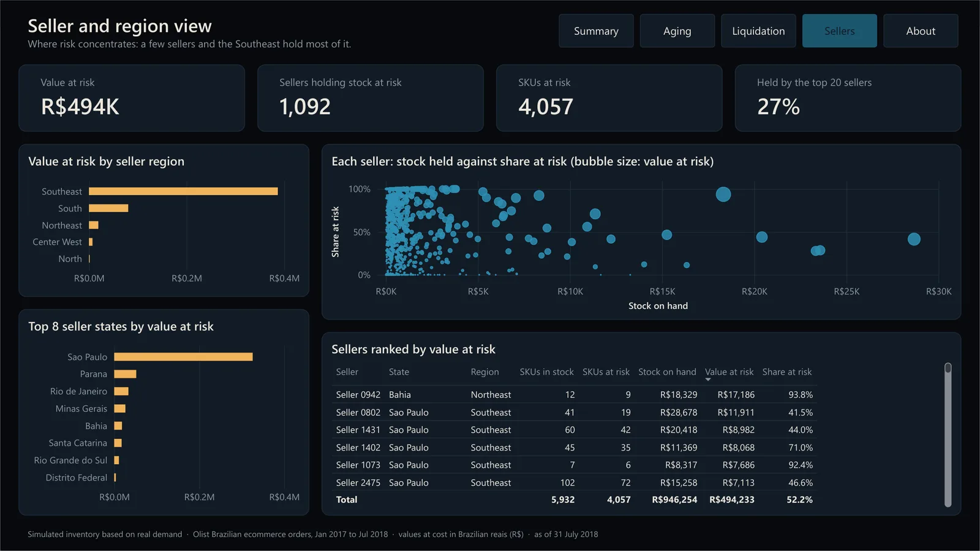
Task: Click the SKUs at risk column header
Action: pos(606,372)
